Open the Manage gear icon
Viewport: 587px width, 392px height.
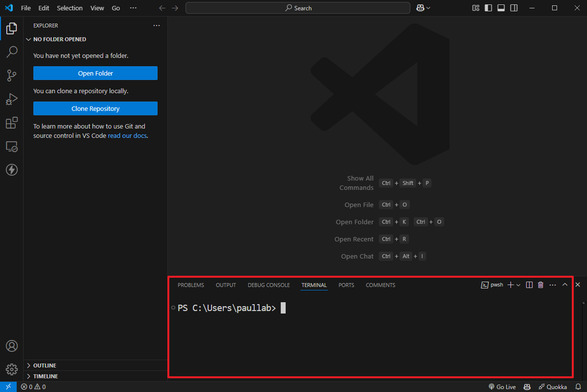click(x=12, y=369)
